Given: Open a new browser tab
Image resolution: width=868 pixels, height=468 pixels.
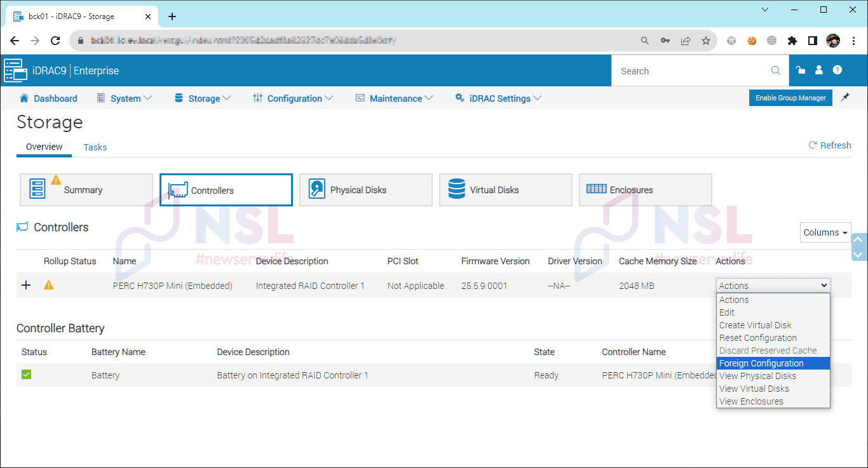Looking at the screenshot, I should [172, 17].
